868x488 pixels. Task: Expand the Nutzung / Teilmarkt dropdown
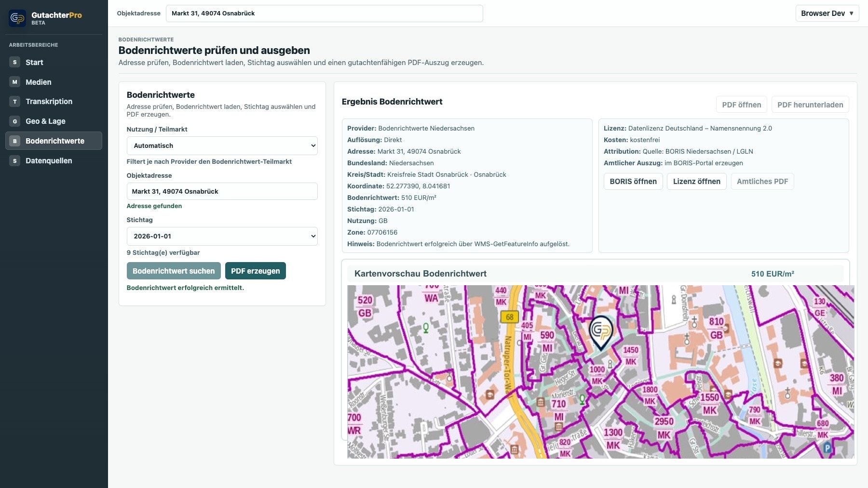(x=222, y=145)
